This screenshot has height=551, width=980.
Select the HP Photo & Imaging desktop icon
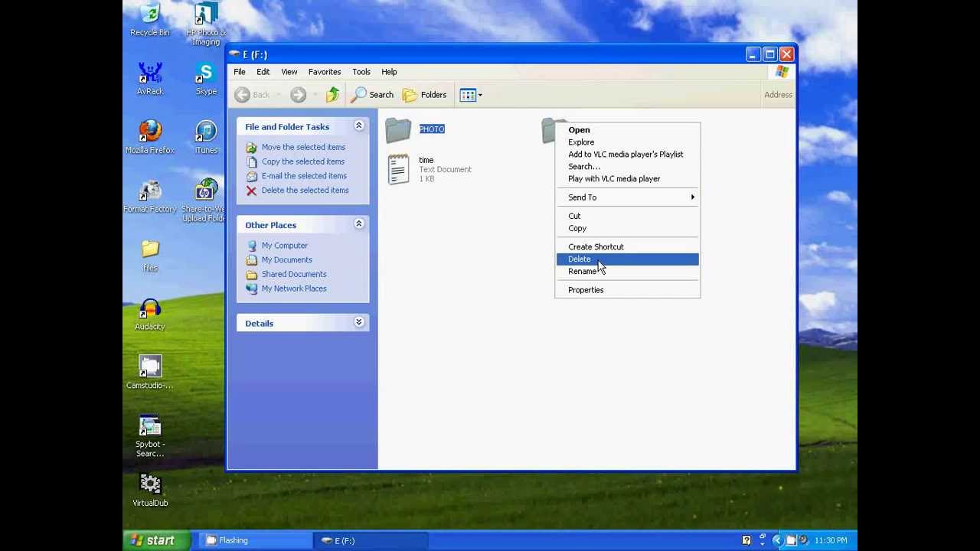(x=206, y=23)
